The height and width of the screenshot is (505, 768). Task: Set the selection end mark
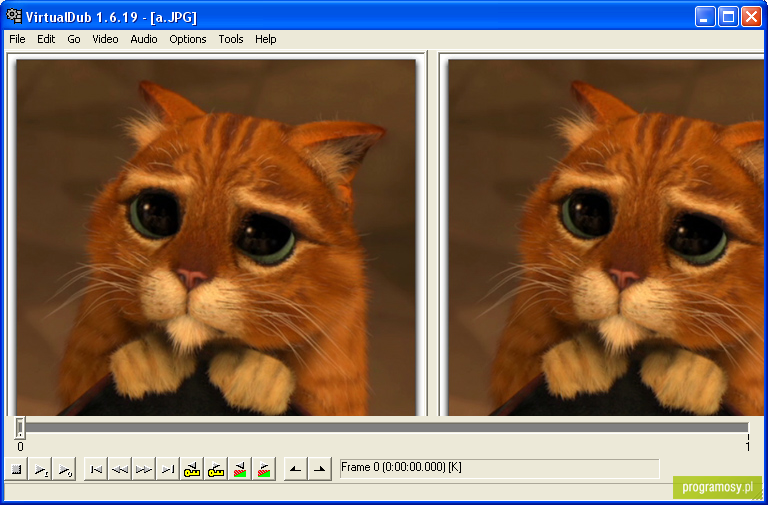[320, 469]
